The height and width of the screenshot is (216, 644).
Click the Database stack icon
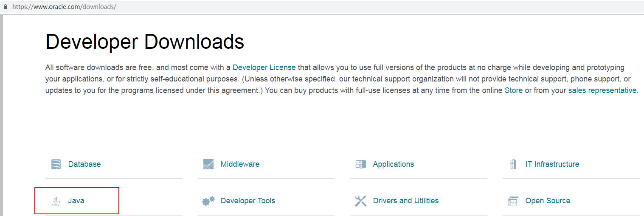pos(56,164)
